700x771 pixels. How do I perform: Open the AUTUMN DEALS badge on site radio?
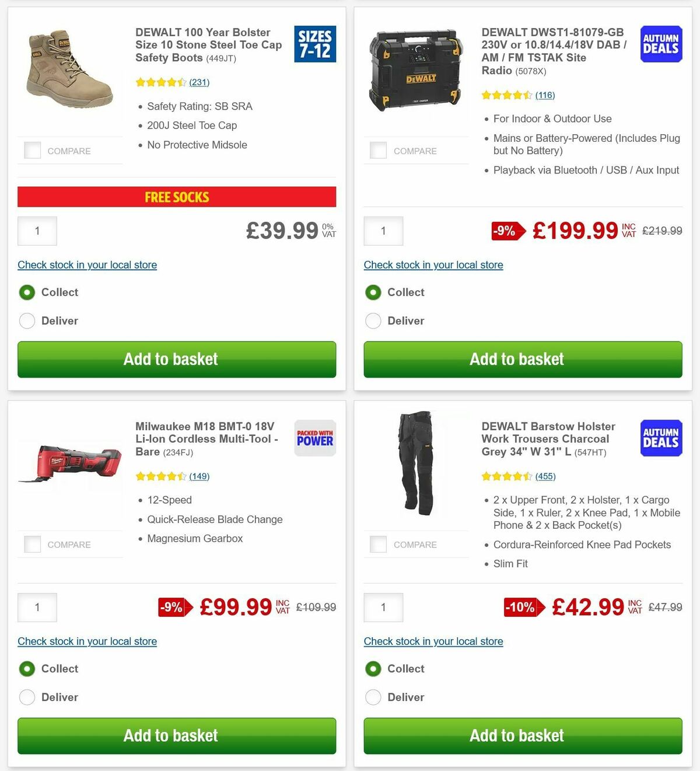660,44
